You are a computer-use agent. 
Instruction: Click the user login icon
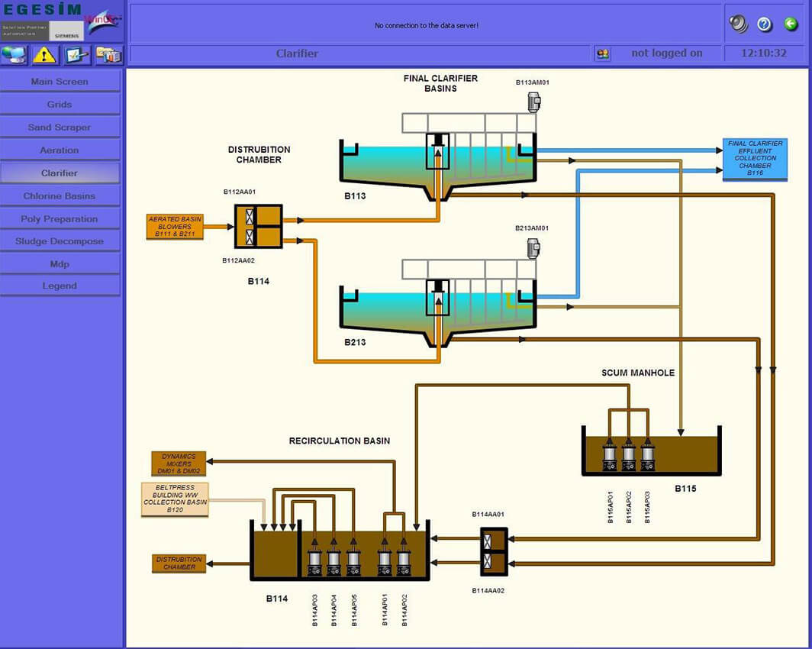coord(602,53)
